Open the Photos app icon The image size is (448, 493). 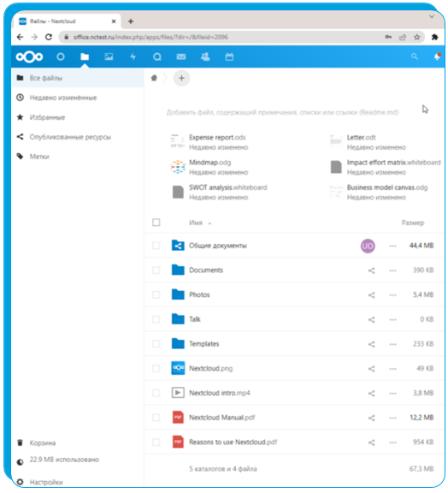pos(109,56)
